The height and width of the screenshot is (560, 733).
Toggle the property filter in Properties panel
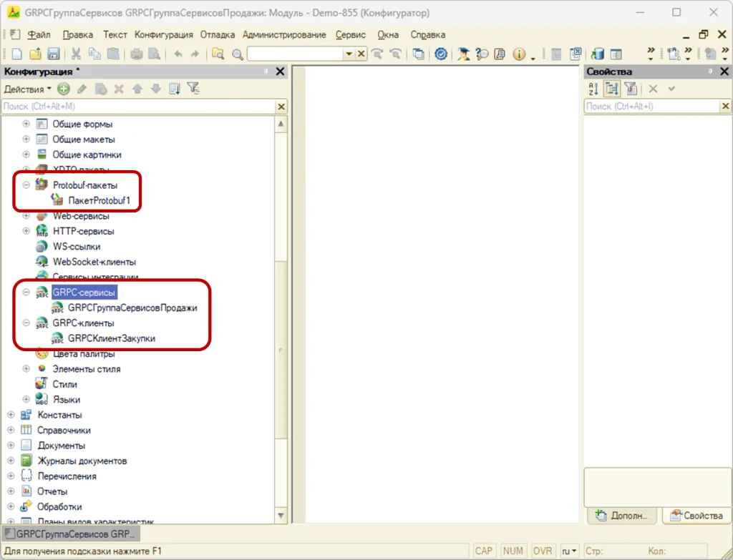631,89
